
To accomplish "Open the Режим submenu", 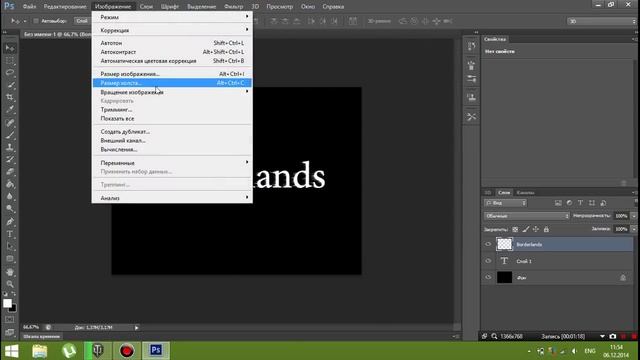I will (x=172, y=17).
